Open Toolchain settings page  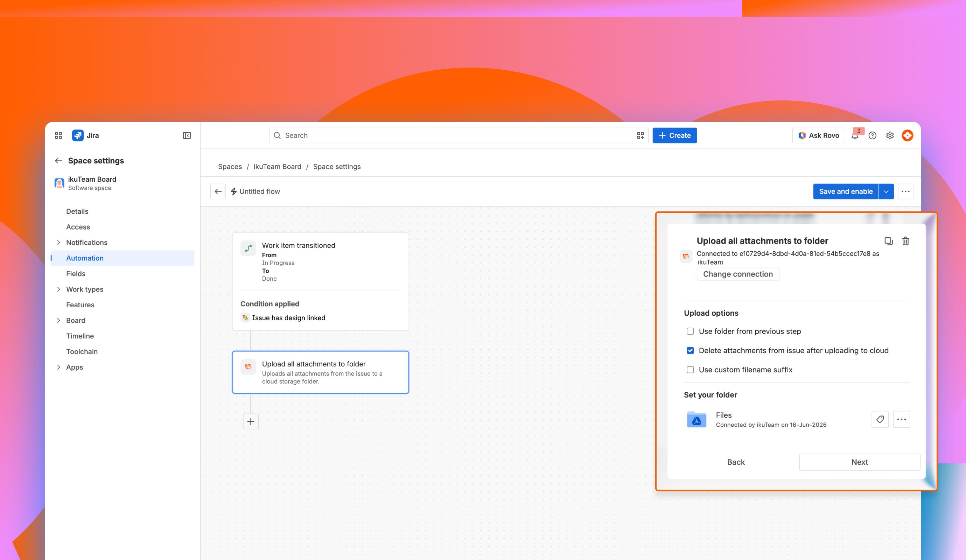[x=82, y=351]
